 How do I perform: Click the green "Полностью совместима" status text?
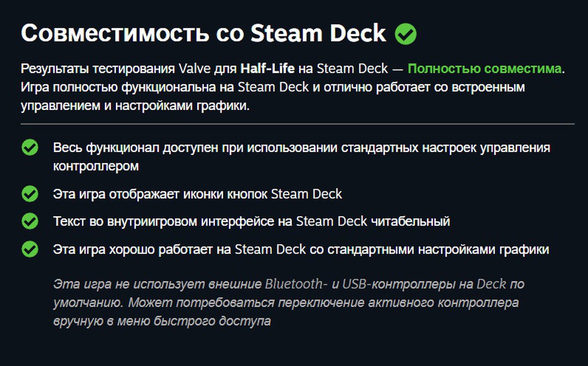coord(484,68)
